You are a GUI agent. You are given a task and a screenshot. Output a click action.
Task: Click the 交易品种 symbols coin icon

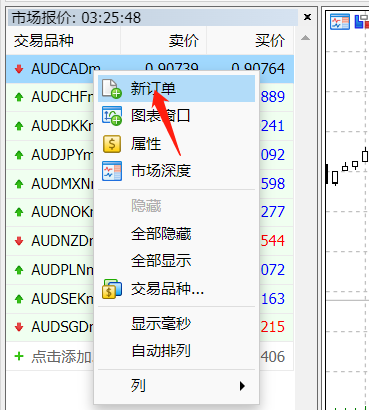(112, 289)
